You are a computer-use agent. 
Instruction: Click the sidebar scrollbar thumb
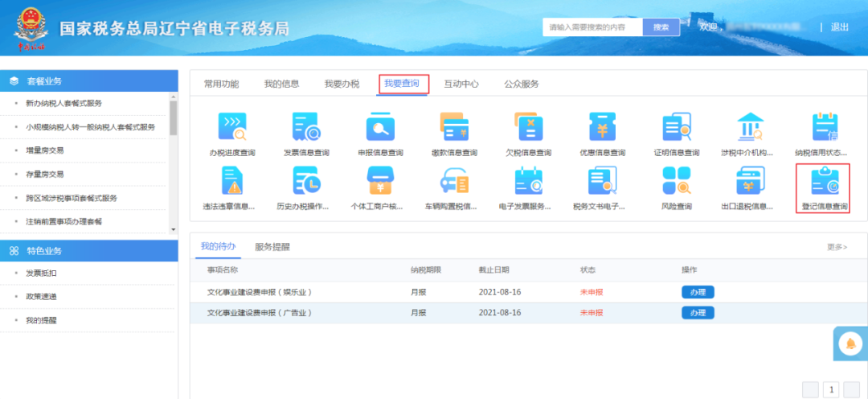coord(174,118)
